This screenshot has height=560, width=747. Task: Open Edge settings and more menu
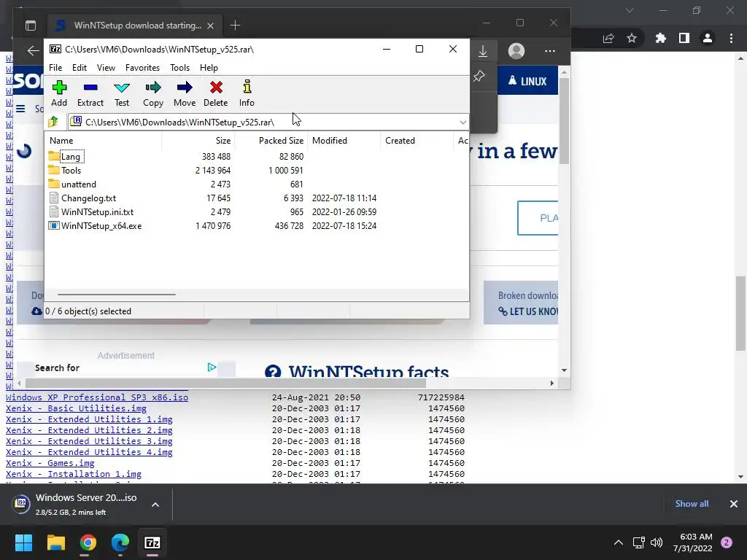[550, 51]
